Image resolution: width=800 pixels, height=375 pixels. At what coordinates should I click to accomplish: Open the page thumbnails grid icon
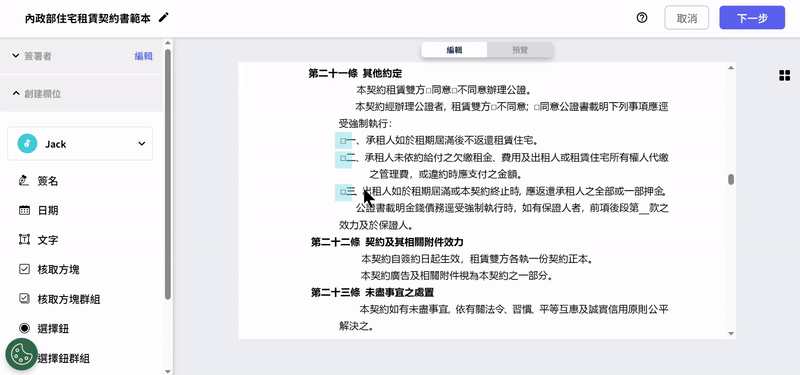(784, 76)
